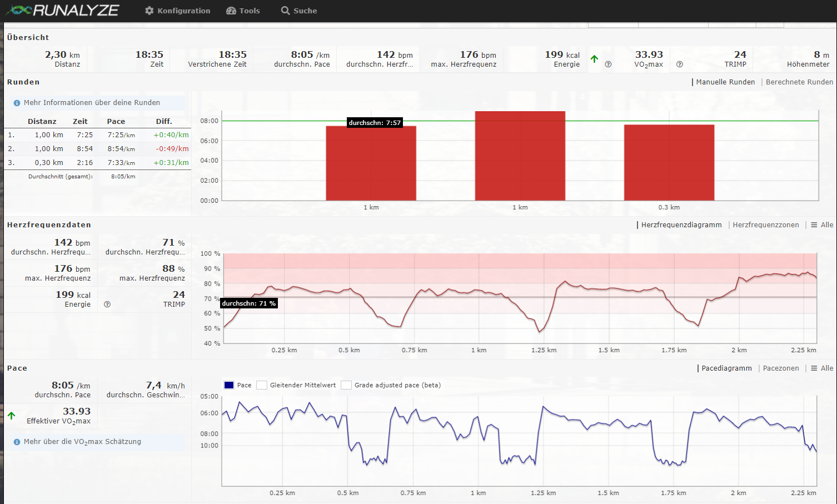Screen dimensions: 837x504
Task: Click the dashboard gauge icon beside Tools
Action: coord(231,11)
